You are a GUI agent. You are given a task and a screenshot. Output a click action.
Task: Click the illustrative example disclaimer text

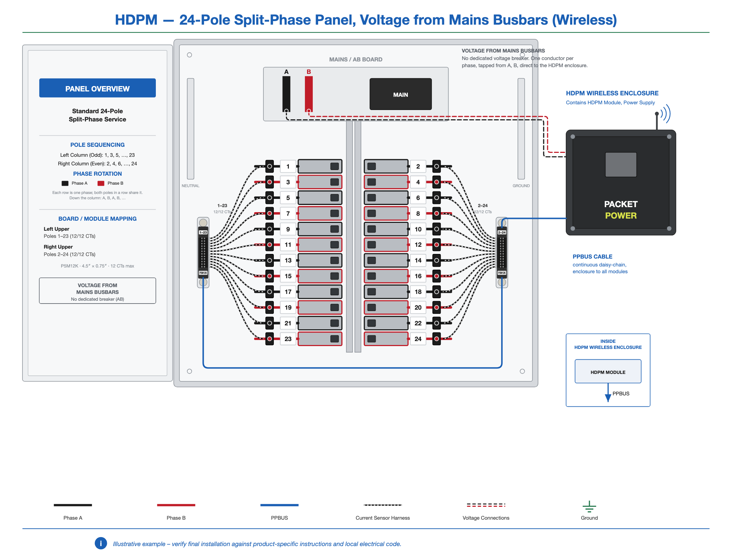257,544
